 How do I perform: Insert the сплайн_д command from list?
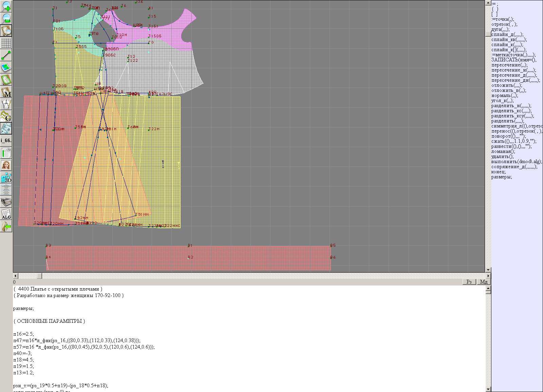(507, 35)
